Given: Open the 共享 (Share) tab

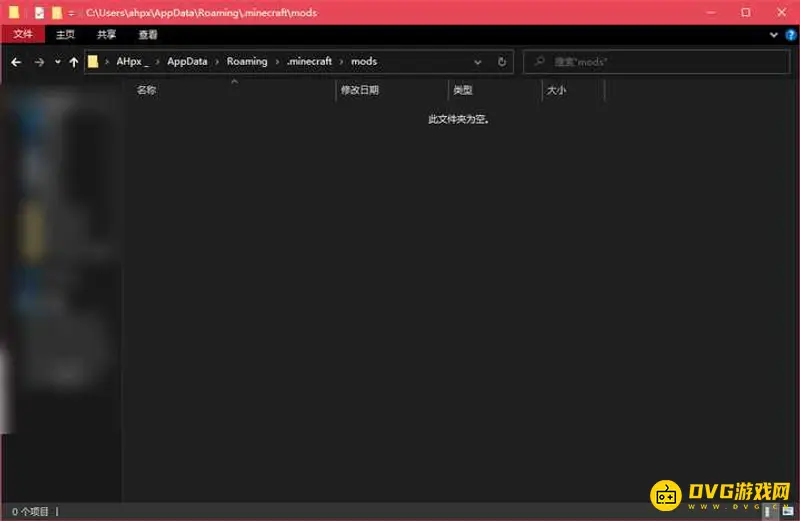Looking at the screenshot, I should 107,34.
